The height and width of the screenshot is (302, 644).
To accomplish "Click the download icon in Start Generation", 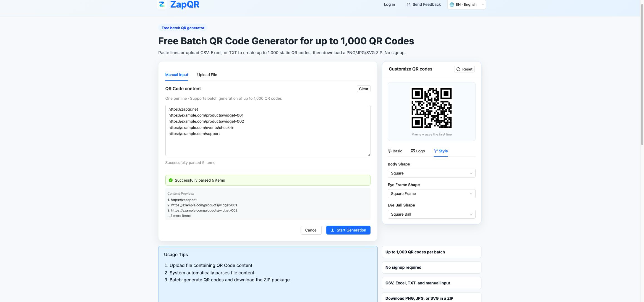I will 332,230.
